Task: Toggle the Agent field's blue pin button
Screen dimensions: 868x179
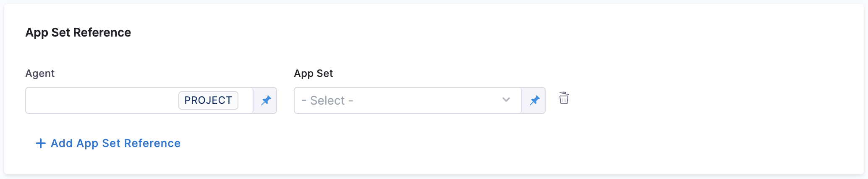Action: (266, 100)
